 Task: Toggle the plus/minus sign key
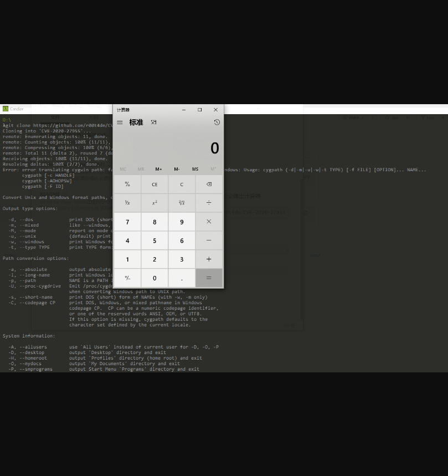pyautogui.click(x=127, y=278)
